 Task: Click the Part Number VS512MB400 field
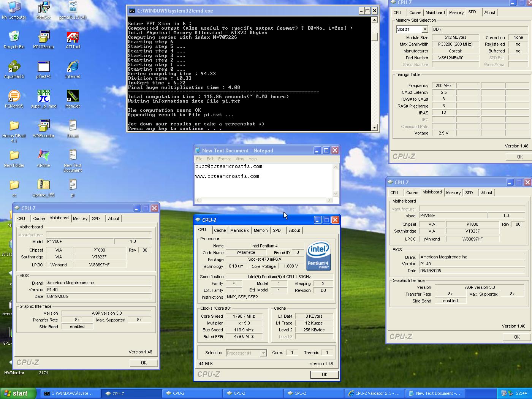coord(455,58)
